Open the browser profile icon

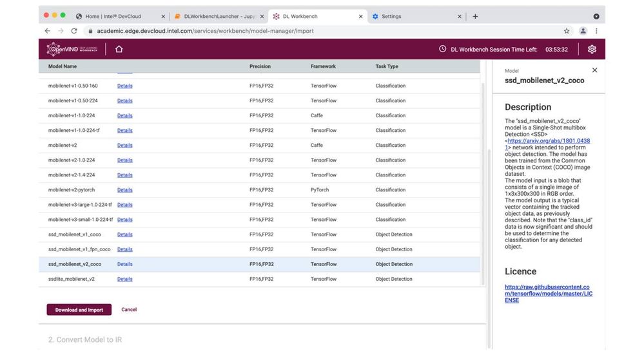pyautogui.click(x=583, y=31)
